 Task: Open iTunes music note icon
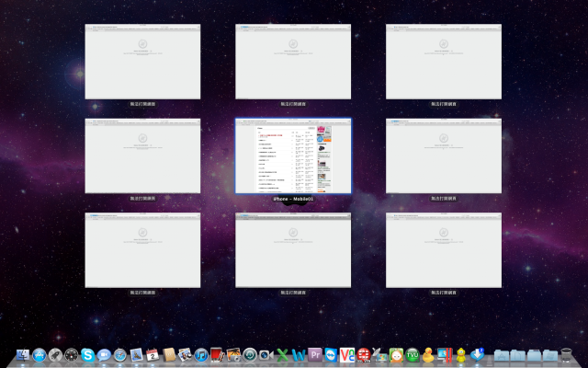[x=201, y=354]
